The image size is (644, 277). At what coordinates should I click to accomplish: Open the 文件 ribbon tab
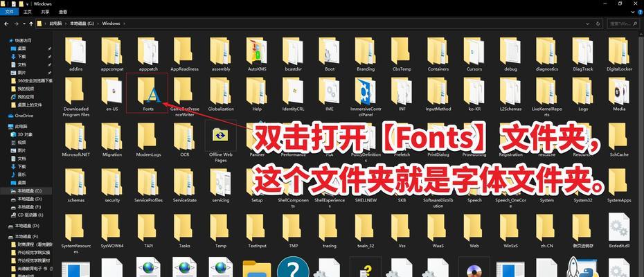click(x=9, y=12)
